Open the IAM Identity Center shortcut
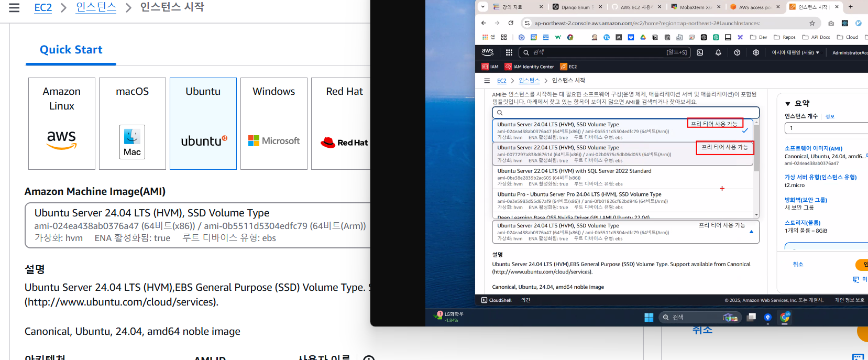The image size is (868, 360). (529, 67)
